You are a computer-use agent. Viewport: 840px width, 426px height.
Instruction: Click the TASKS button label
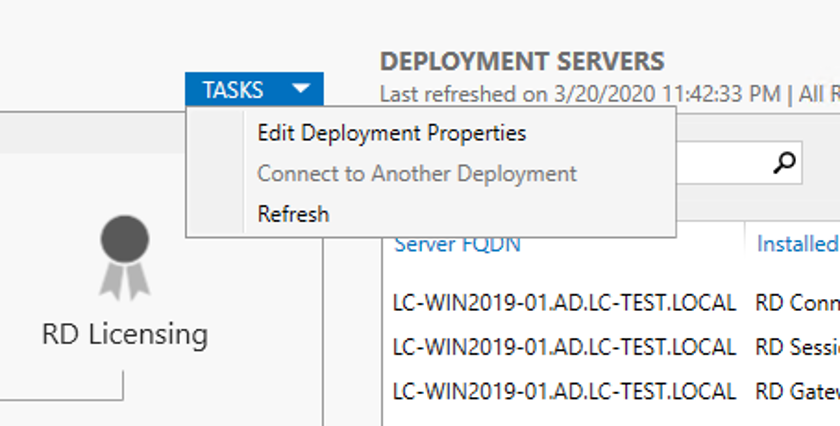233,90
